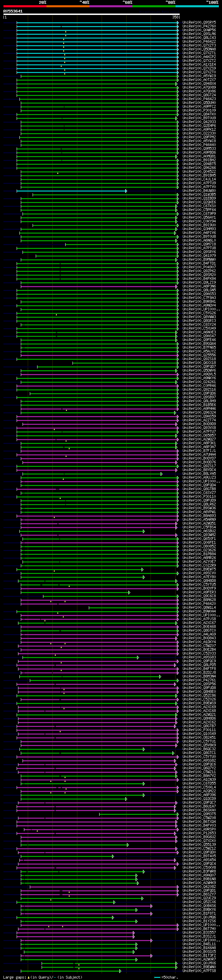222x980 pixels.
Task: Click the UniRef100_C4JL14 label
Action: click(199, 179)
